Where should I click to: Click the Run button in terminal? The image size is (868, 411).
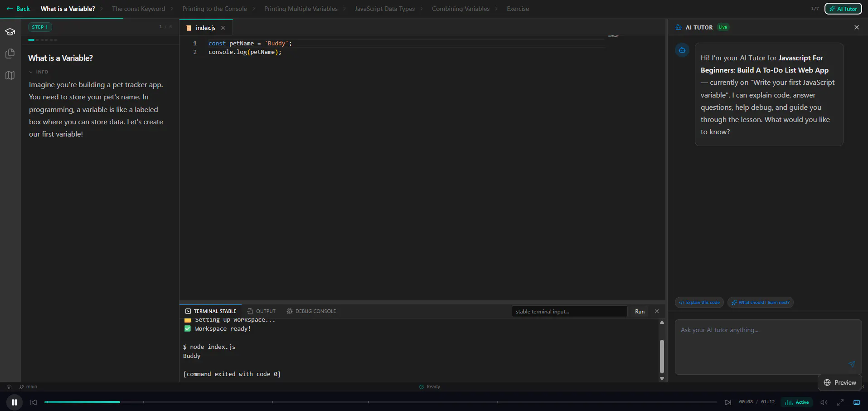[640, 311]
